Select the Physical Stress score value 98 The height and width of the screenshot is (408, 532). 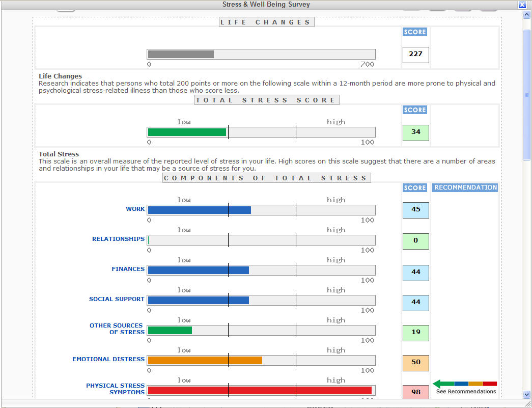[x=415, y=392]
